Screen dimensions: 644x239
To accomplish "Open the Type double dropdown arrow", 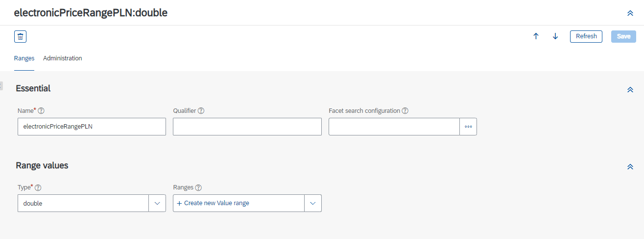I will (157, 203).
